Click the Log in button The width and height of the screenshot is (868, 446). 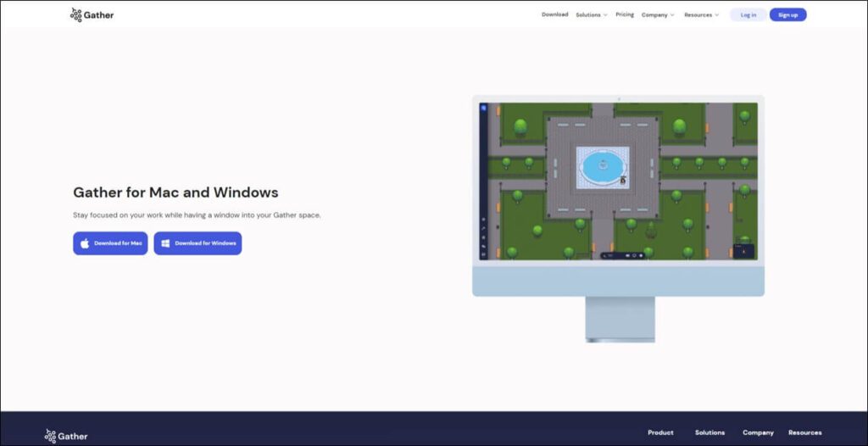pyautogui.click(x=748, y=15)
